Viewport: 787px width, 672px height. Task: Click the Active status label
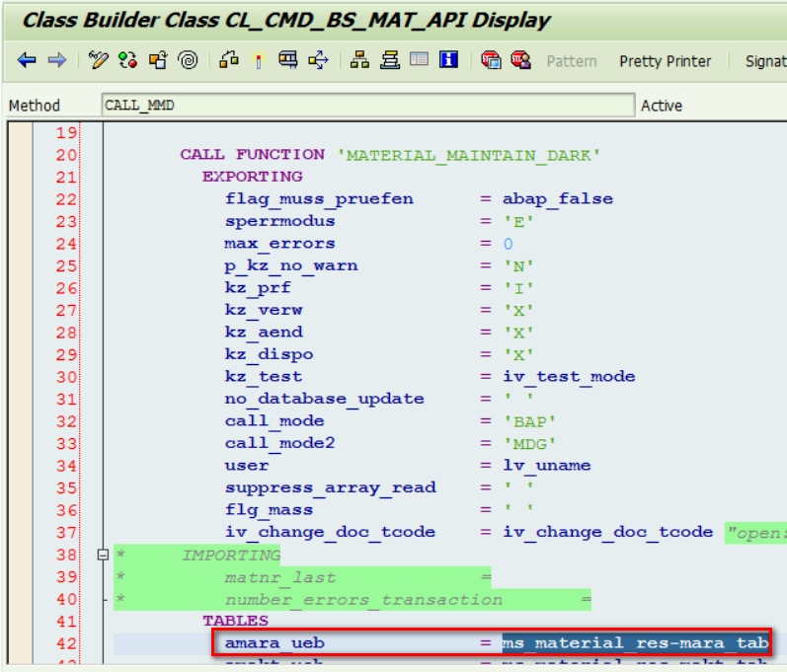(661, 106)
